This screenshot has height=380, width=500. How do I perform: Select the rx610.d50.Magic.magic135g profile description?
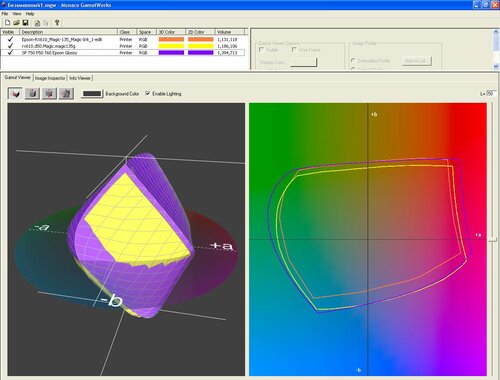pyautogui.click(x=49, y=46)
